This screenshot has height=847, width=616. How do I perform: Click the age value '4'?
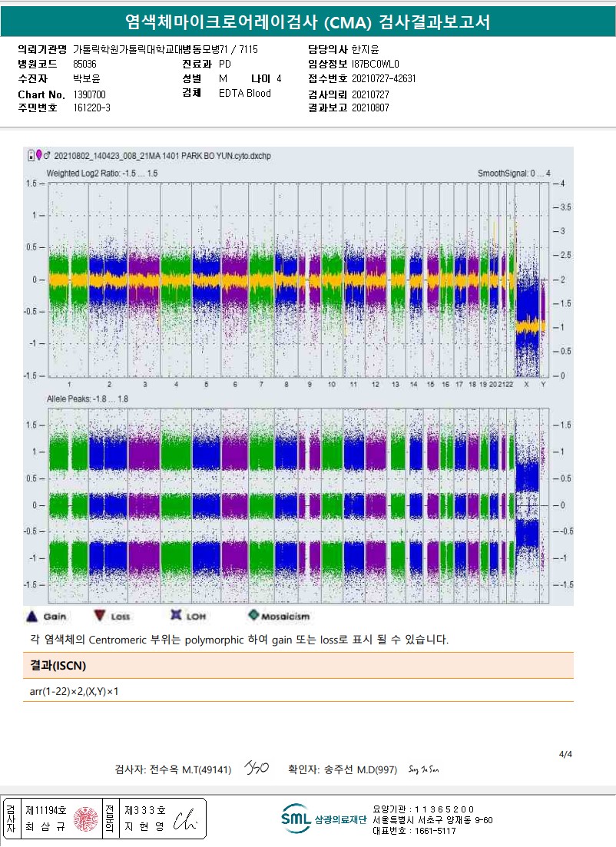[x=279, y=78]
